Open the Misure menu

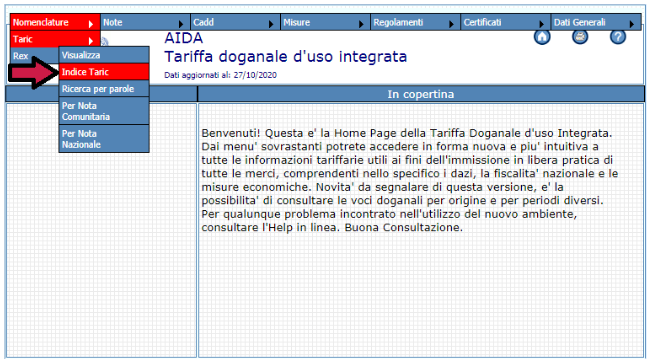click(x=326, y=22)
